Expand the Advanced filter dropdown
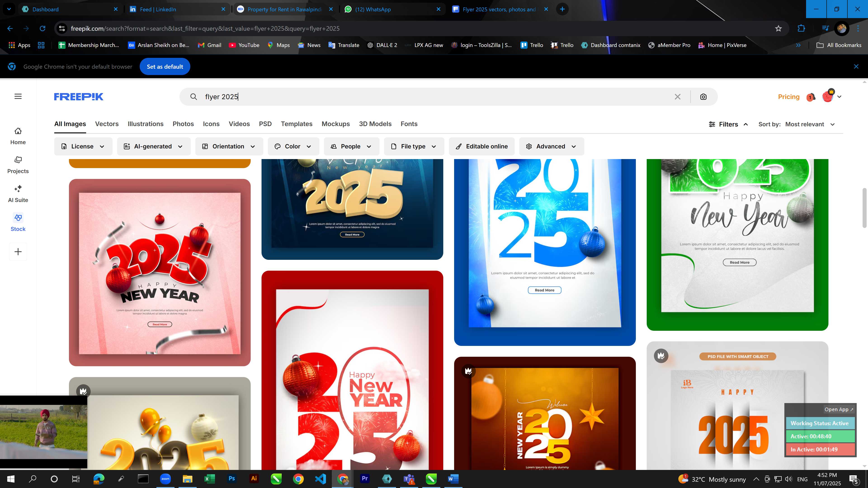 coord(552,146)
